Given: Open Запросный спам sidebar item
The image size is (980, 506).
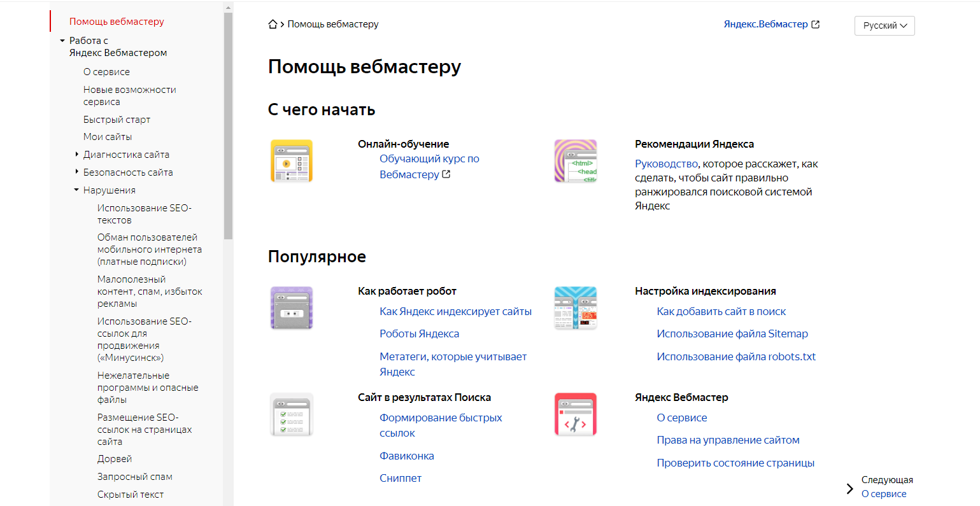Looking at the screenshot, I should [135, 477].
